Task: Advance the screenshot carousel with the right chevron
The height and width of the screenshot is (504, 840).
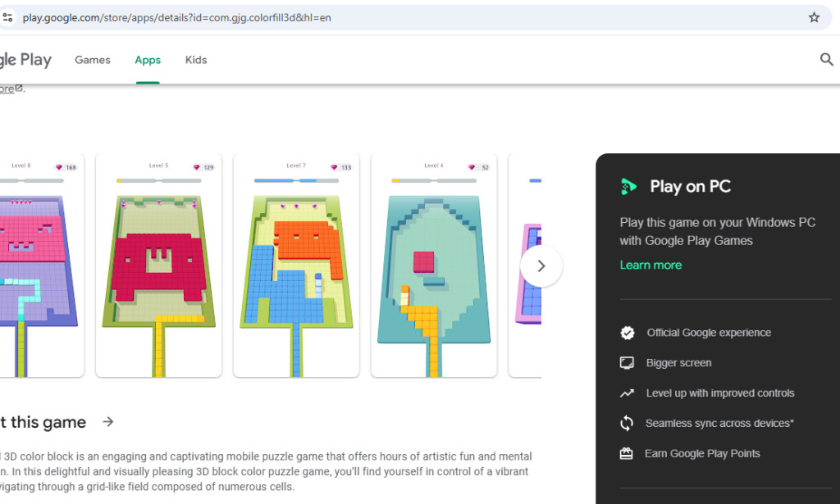Action: [541, 266]
